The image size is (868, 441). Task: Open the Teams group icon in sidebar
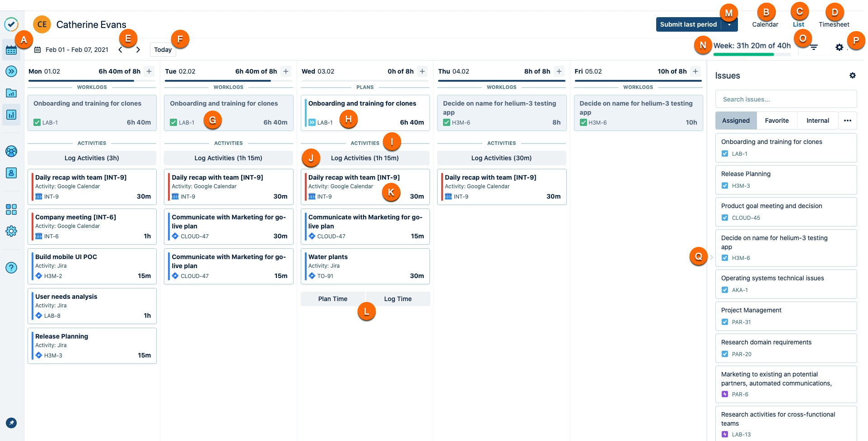pyautogui.click(x=11, y=151)
